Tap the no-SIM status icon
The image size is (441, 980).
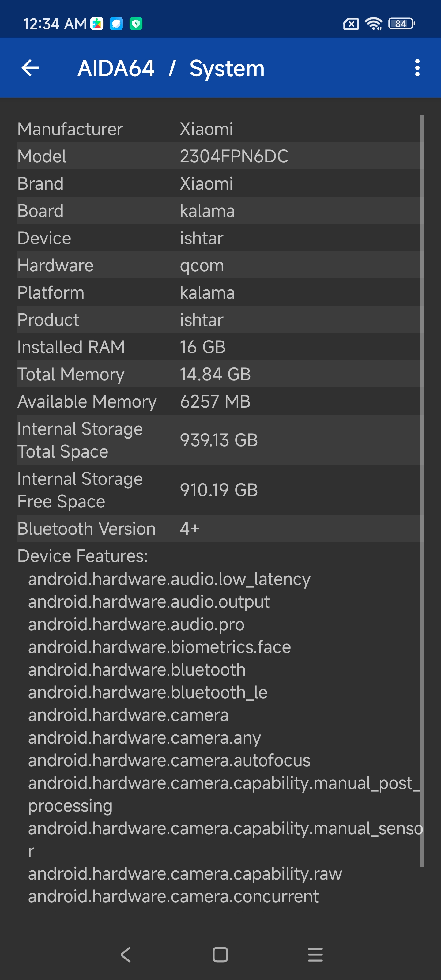350,24
